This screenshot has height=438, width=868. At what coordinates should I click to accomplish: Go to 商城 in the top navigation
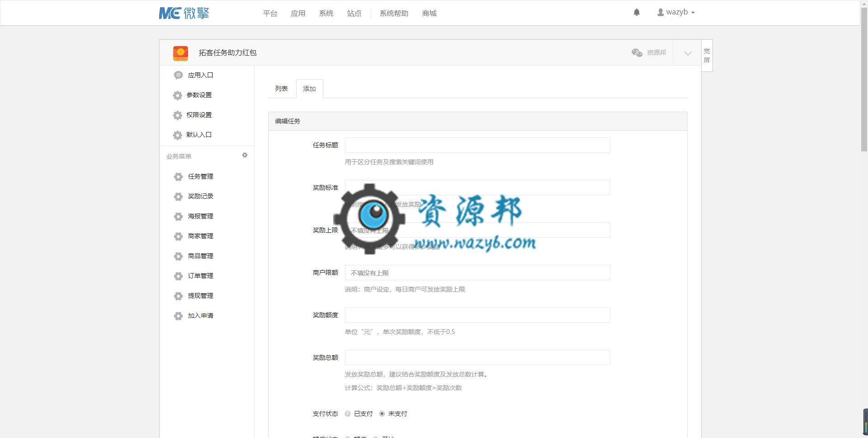[429, 14]
